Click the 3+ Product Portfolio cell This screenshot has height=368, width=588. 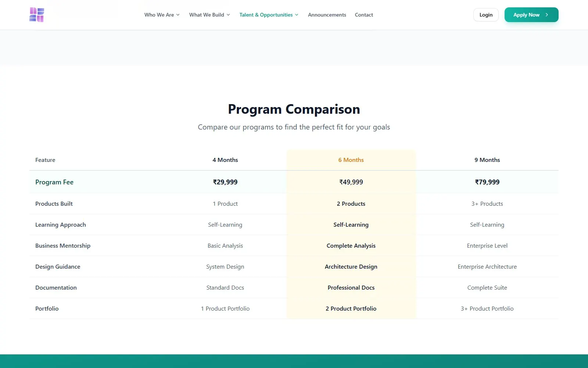click(487, 308)
